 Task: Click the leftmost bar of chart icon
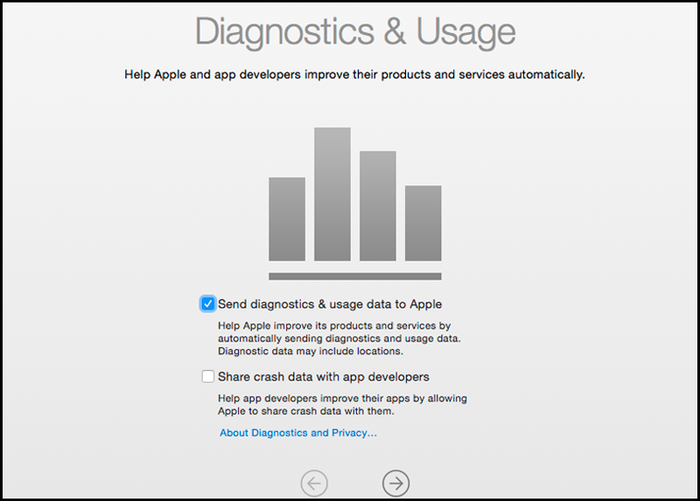point(287,219)
